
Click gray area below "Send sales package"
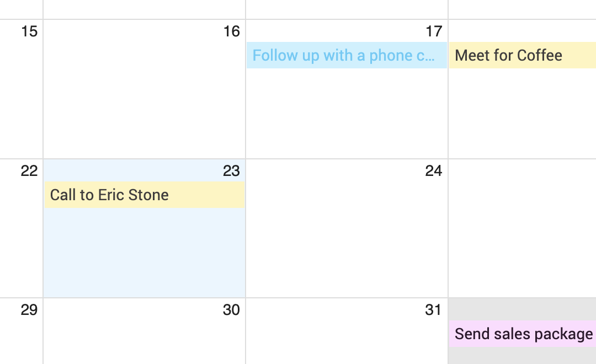point(522,356)
